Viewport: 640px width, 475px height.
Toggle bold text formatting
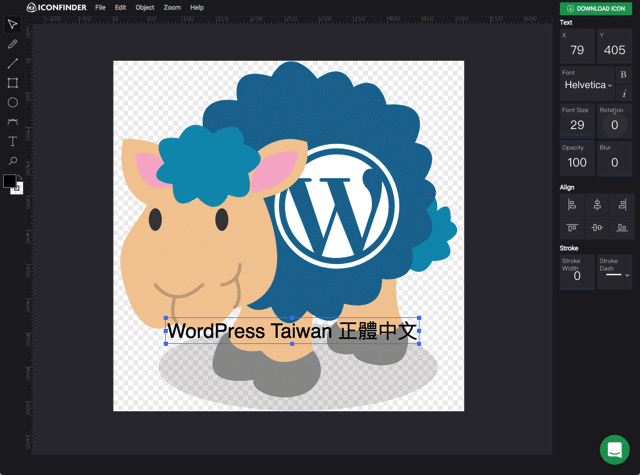pyautogui.click(x=624, y=75)
